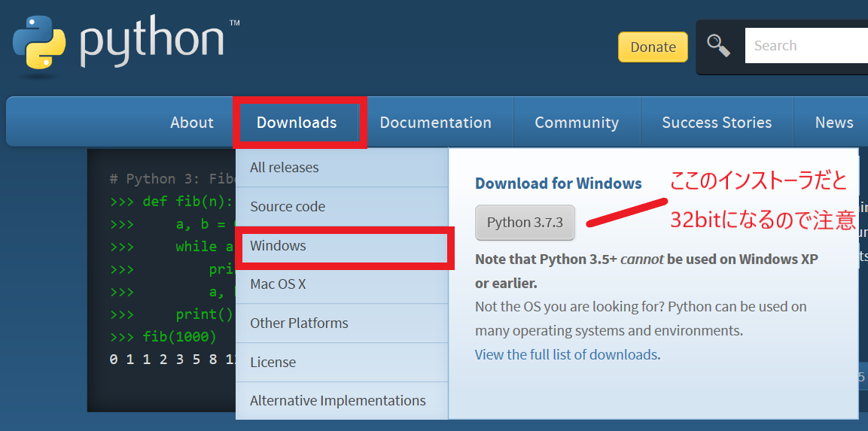Screen dimensions: 868x431
Task: Open the News menu
Action: tap(833, 123)
